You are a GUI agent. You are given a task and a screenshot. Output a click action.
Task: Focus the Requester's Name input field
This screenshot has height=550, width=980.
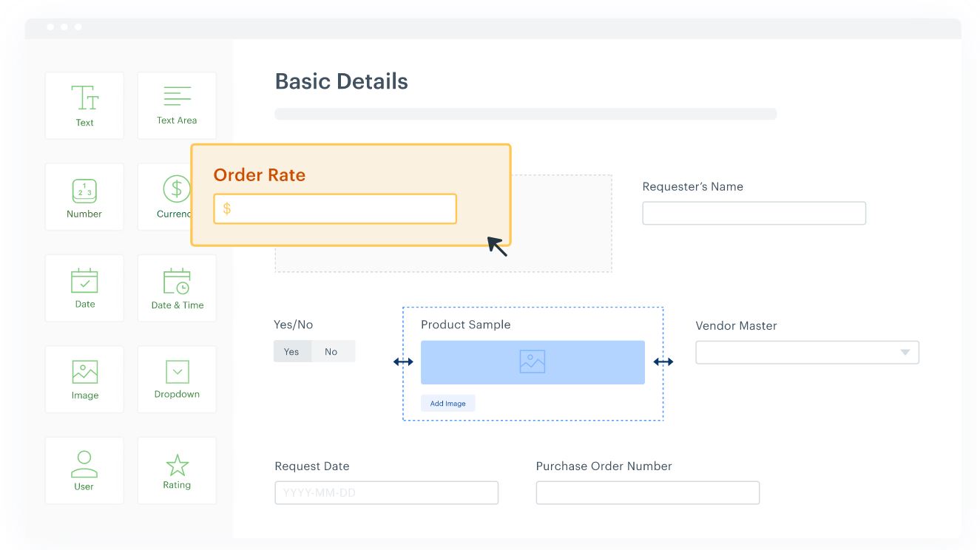[754, 213]
